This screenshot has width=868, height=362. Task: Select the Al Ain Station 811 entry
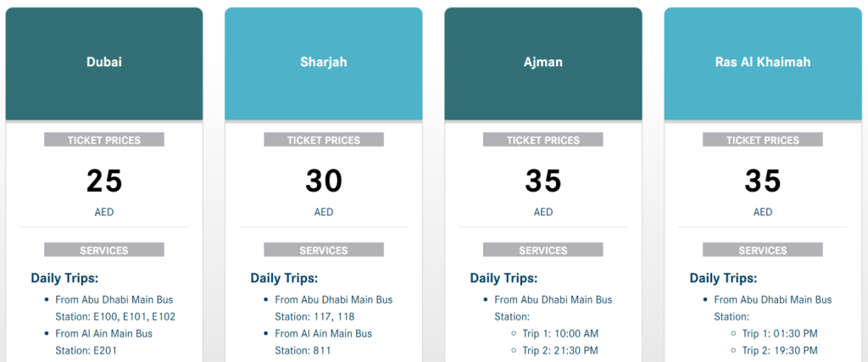click(x=324, y=342)
